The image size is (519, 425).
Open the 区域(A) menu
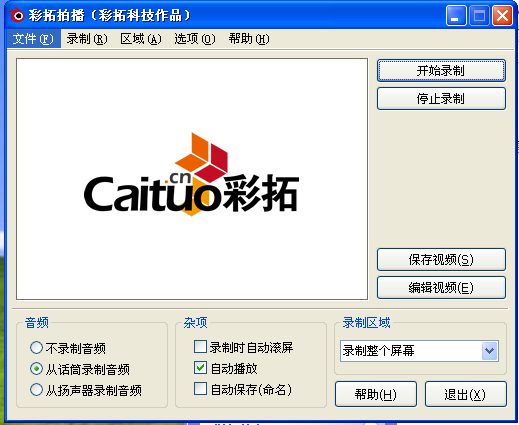(141, 39)
